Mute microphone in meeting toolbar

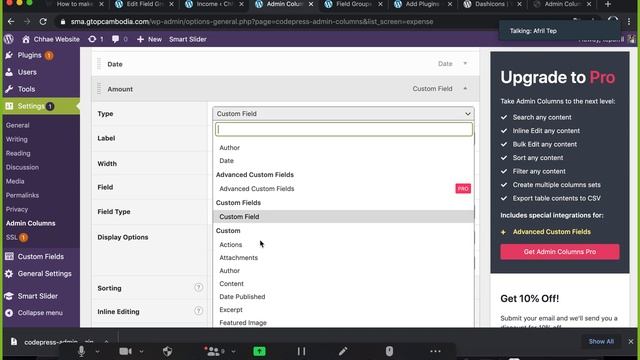pyautogui.click(x=81, y=351)
